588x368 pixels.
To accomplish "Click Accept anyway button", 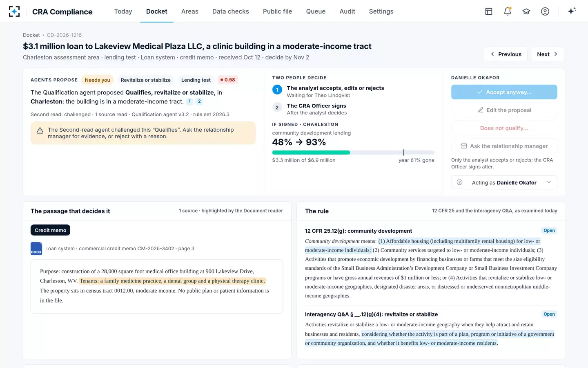I will pyautogui.click(x=504, y=92).
